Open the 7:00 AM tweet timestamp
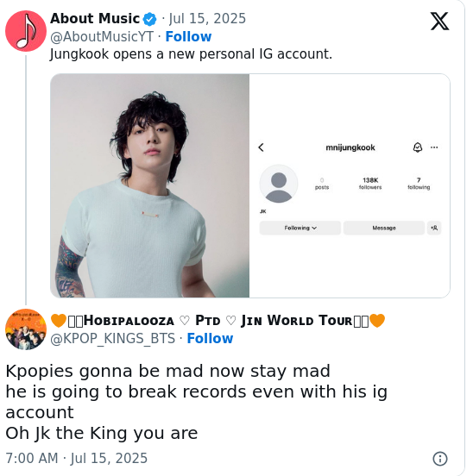 pyautogui.click(x=77, y=458)
